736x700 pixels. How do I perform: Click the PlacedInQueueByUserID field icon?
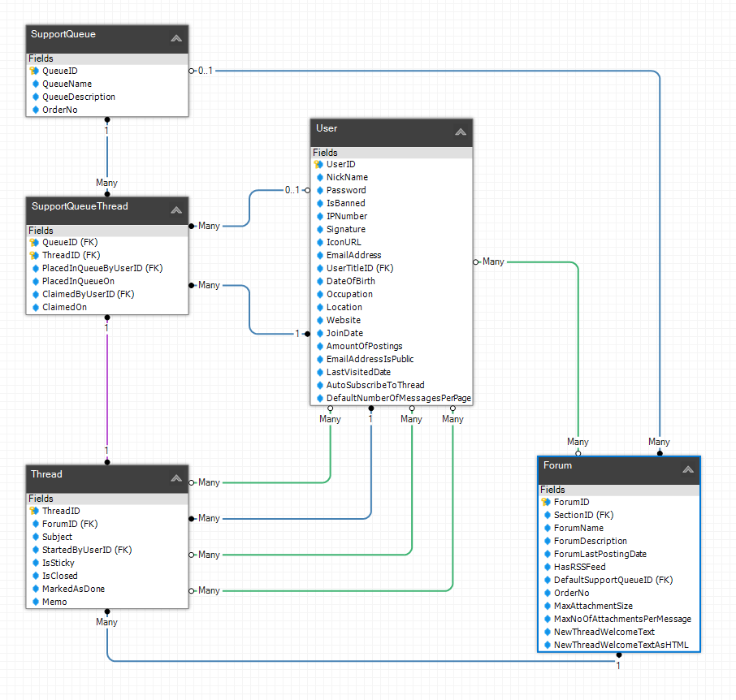(x=35, y=268)
